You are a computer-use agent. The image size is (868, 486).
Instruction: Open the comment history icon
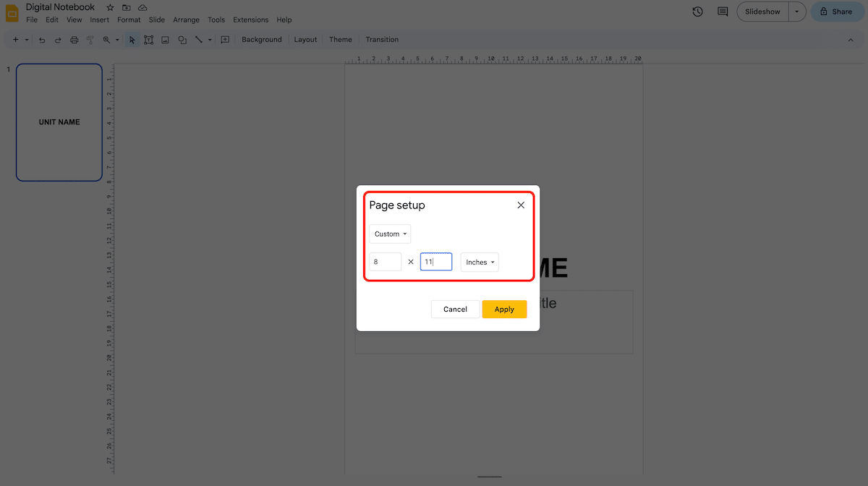[x=723, y=12]
